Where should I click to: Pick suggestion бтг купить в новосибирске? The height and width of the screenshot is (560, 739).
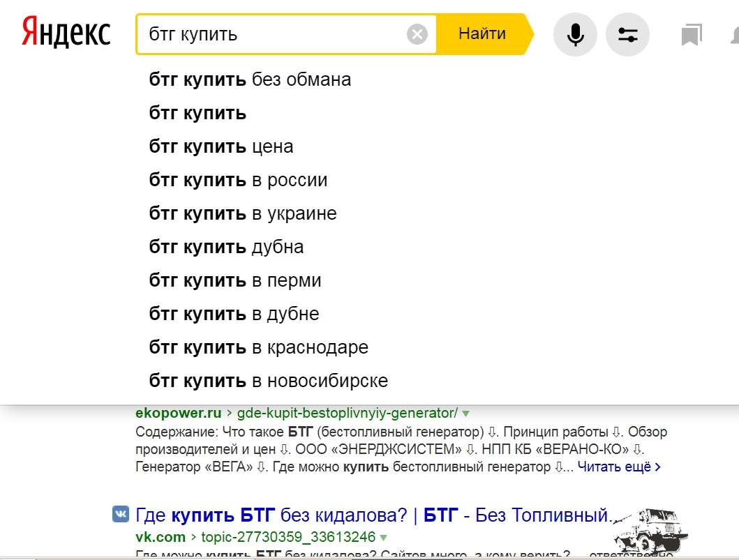(x=269, y=381)
